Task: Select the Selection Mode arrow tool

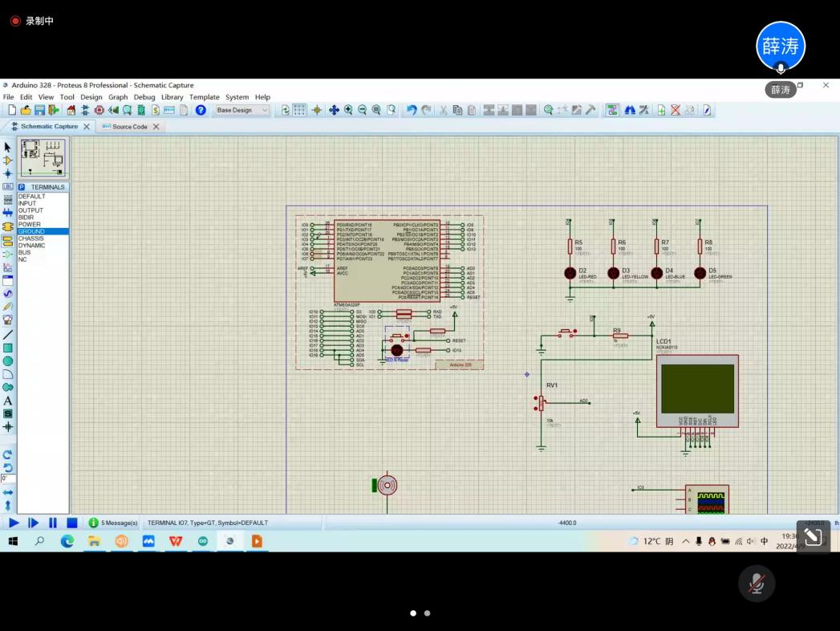Action: point(8,147)
